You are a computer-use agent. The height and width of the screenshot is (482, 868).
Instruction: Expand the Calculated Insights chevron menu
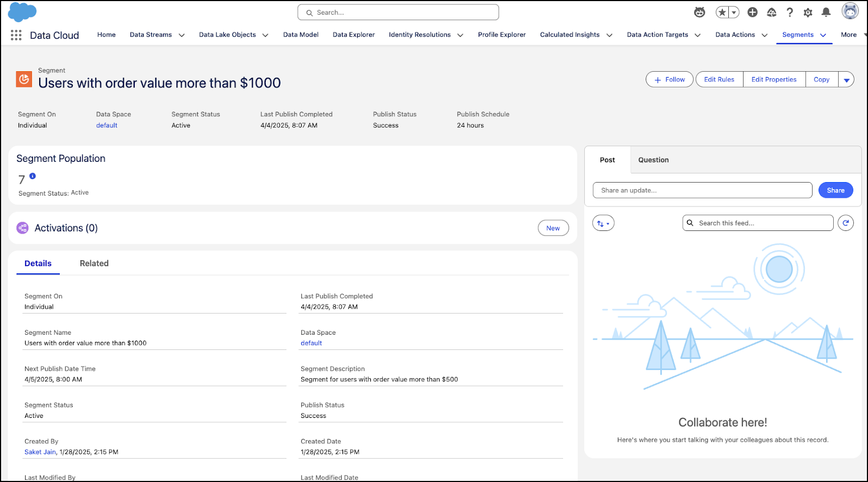click(x=609, y=35)
